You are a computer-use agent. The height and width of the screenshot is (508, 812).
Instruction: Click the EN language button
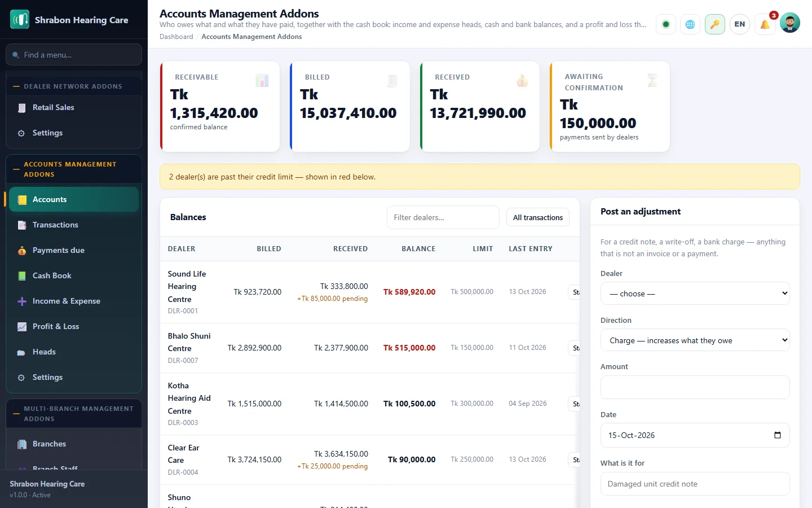[x=740, y=24]
